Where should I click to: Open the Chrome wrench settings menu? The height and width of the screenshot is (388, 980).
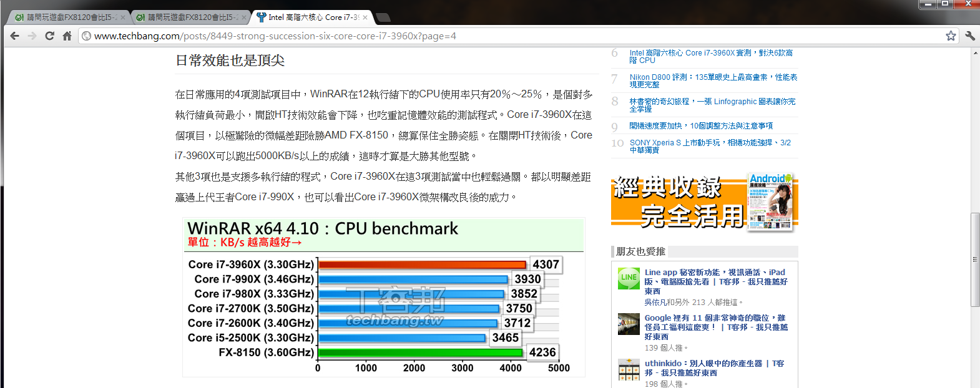pos(969,36)
